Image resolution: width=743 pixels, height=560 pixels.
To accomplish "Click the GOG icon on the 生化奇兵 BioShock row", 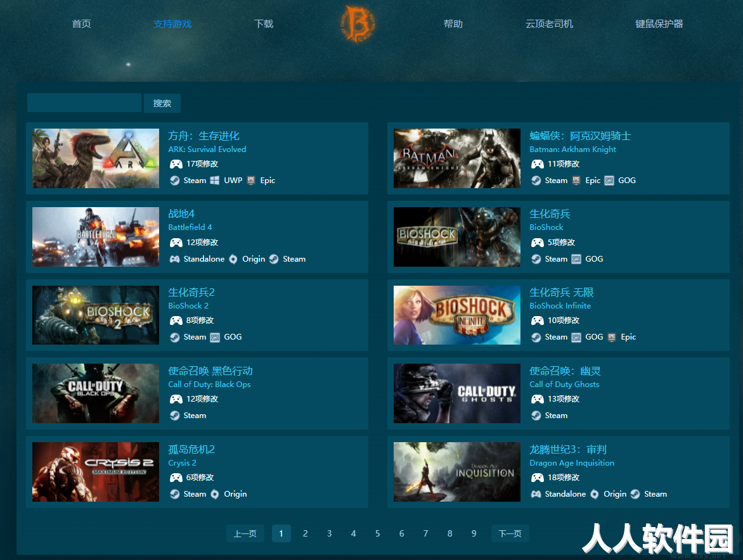I will tap(576, 259).
